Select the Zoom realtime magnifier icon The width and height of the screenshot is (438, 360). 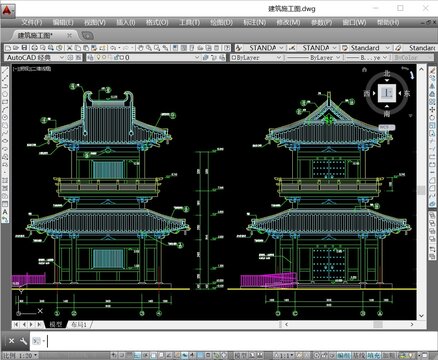(x=149, y=48)
